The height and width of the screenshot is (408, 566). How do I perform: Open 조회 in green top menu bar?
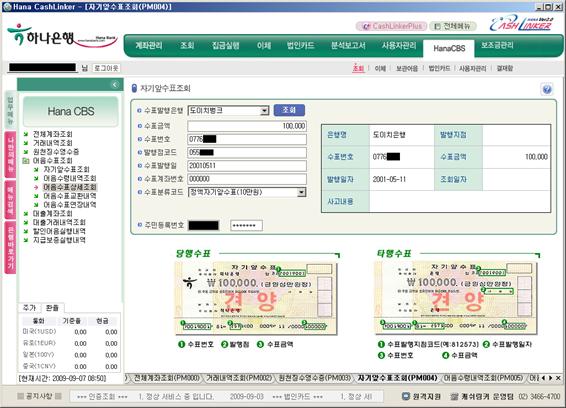187,45
